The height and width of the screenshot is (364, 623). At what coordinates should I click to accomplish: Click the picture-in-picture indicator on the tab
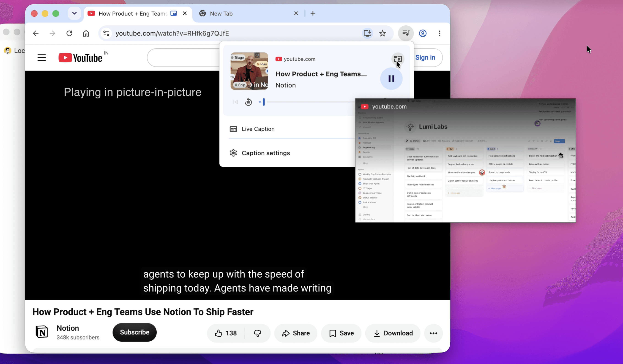click(x=174, y=13)
